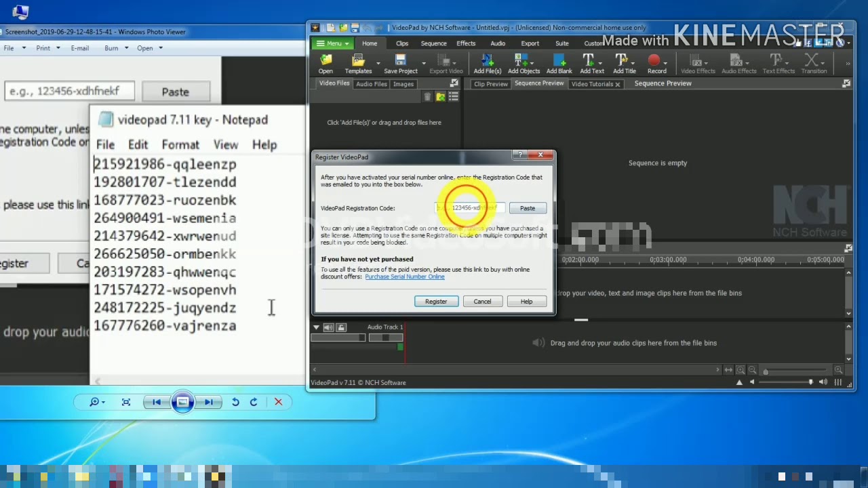Open the green Menu dropdown in VideoPad
Image resolution: width=868 pixels, height=488 pixels.
[332, 43]
